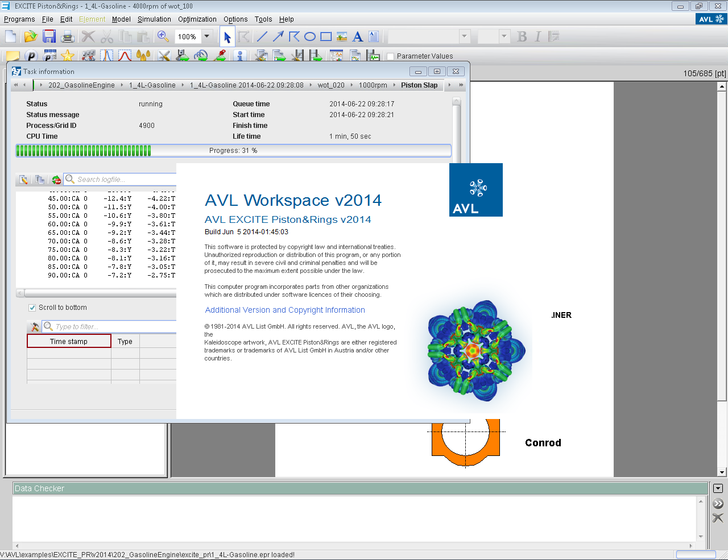
Task: Open the Model menu
Action: tap(121, 19)
